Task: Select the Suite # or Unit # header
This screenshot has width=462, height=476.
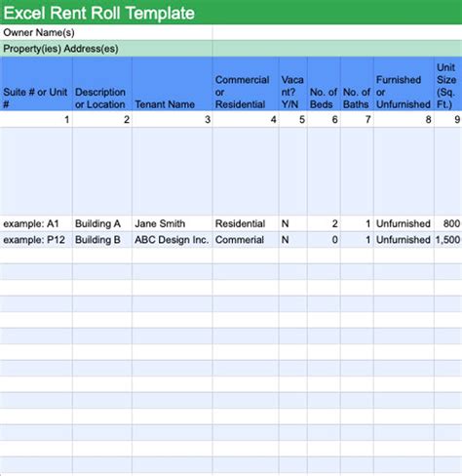Action: 36,84
